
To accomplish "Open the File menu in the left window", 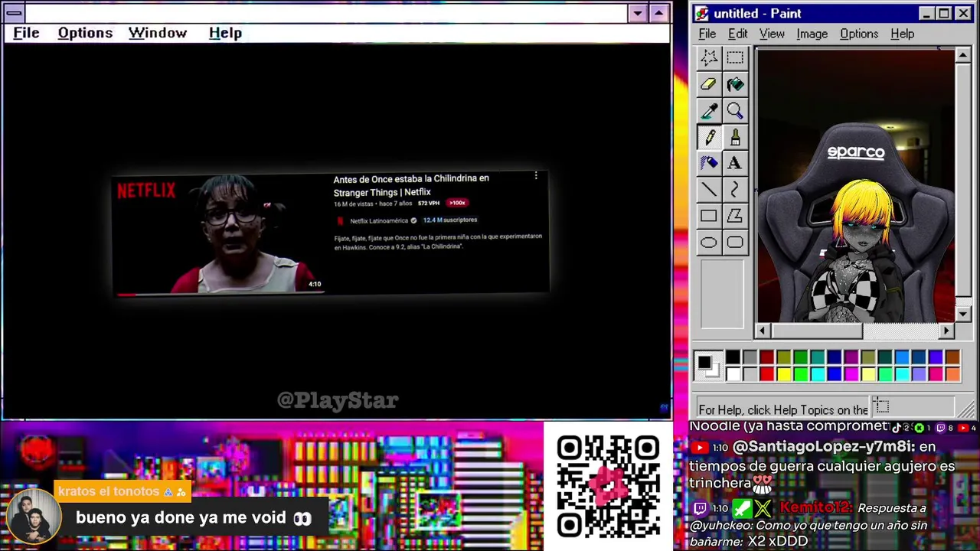I will point(26,33).
